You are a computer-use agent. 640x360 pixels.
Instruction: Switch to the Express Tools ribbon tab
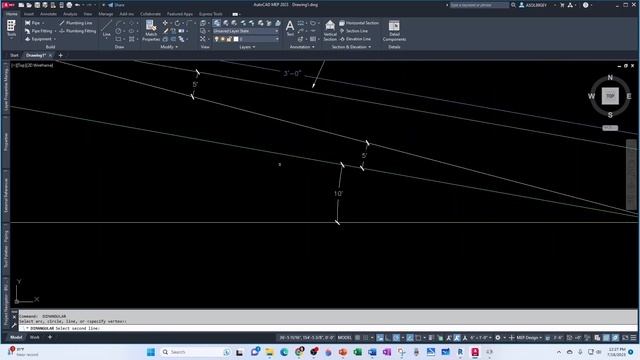coord(211,14)
